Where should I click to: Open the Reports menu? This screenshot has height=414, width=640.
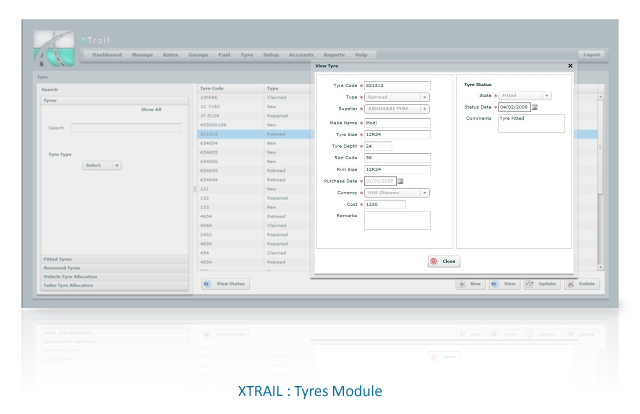[334, 55]
